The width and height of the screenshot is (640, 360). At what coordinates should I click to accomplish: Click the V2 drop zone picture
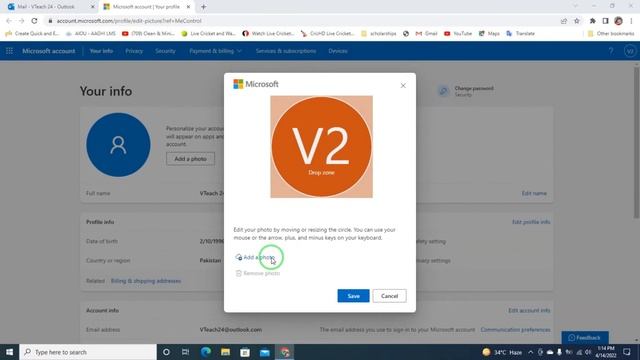point(321,147)
